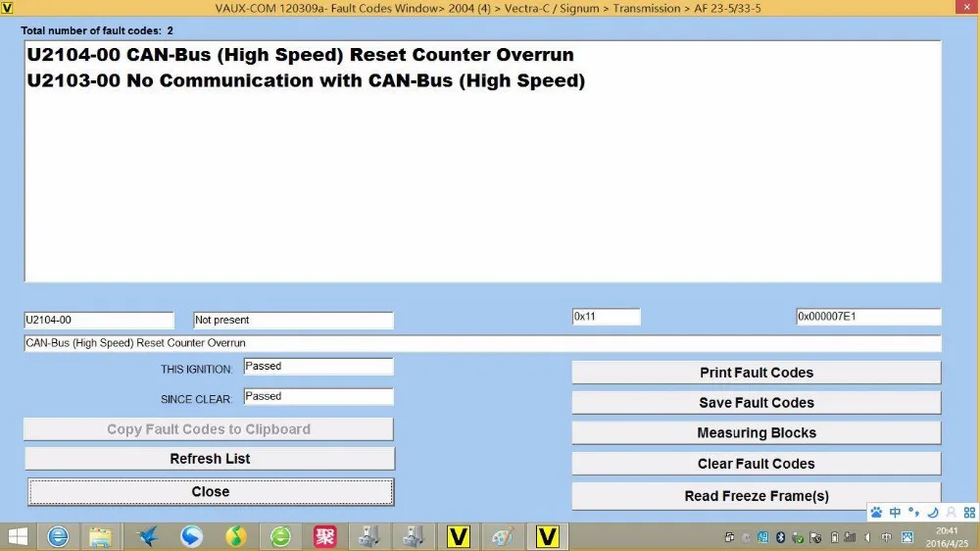
Task: Select fault code U2104-00 in the list
Action: click(x=300, y=54)
